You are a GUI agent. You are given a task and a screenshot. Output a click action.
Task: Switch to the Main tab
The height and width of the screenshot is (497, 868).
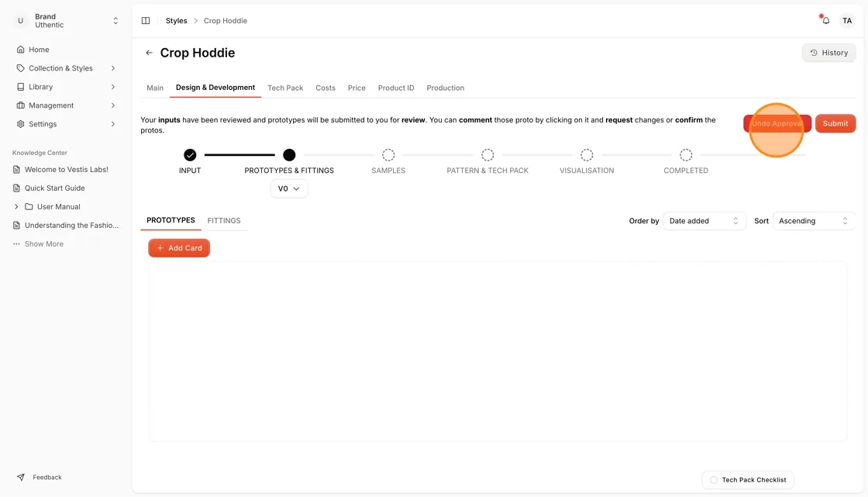155,88
